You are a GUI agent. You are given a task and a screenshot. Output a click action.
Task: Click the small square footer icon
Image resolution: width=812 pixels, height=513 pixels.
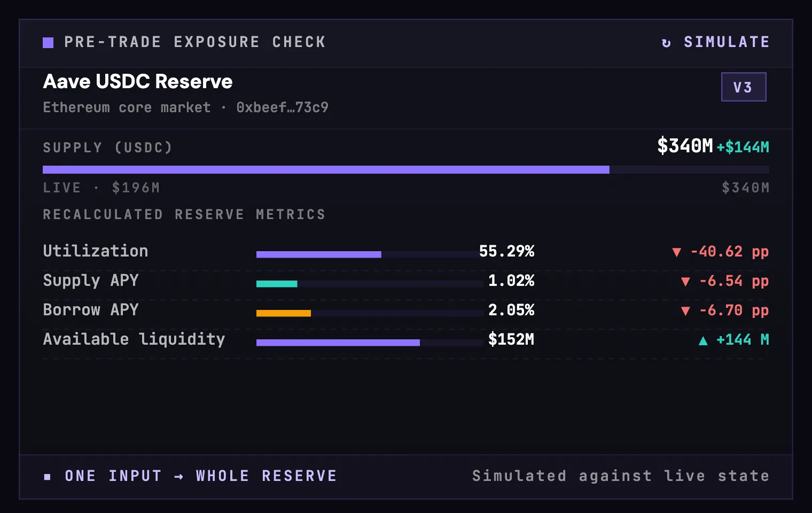pos(48,477)
